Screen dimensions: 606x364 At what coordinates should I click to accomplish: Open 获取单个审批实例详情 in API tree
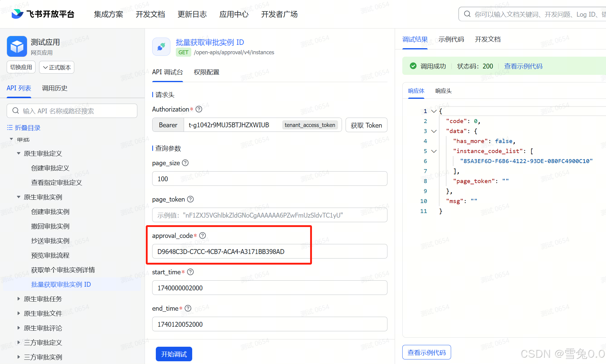tap(63, 270)
